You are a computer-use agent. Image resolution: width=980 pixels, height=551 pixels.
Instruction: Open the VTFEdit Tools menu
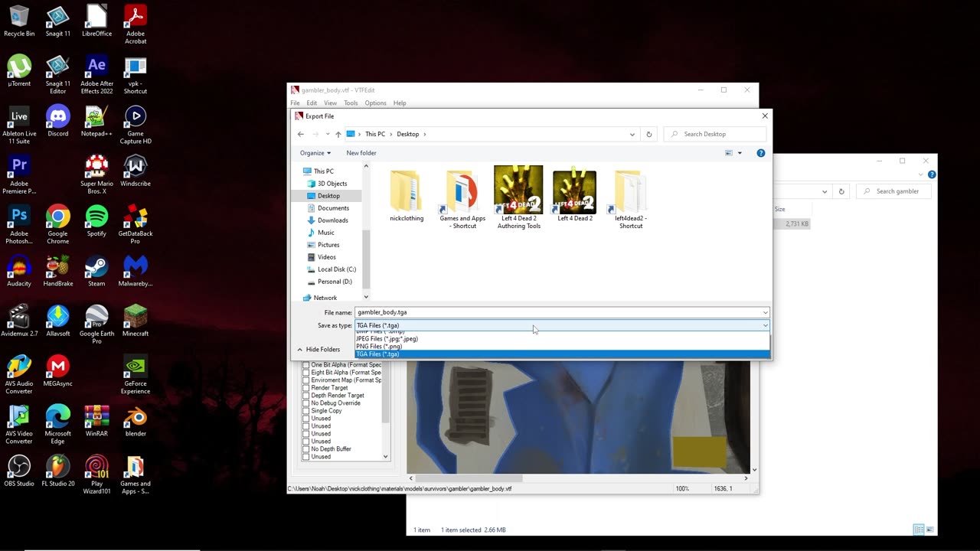point(351,103)
